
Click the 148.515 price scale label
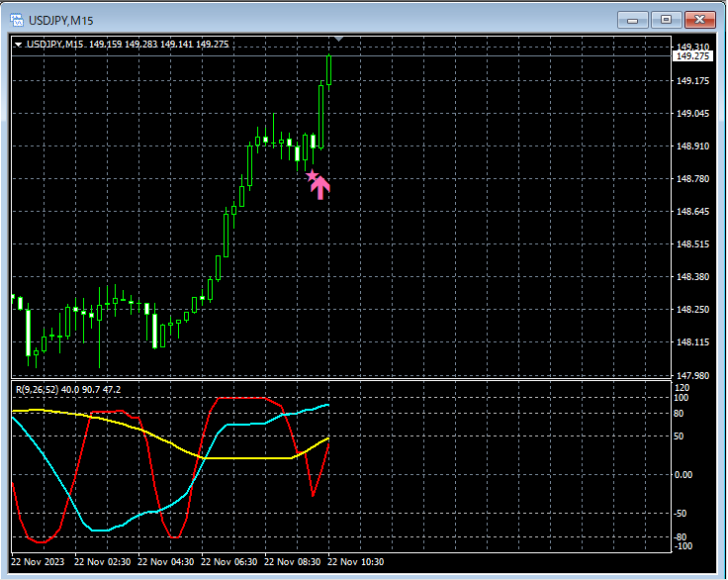[692, 244]
